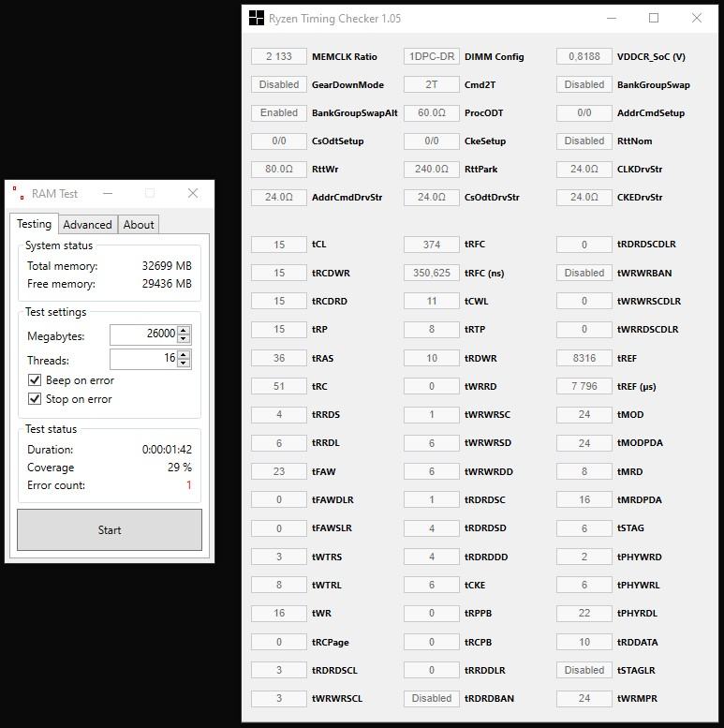This screenshot has width=724, height=728.
Task: Click the tREF value 8316
Action: pyautogui.click(x=584, y=358)
